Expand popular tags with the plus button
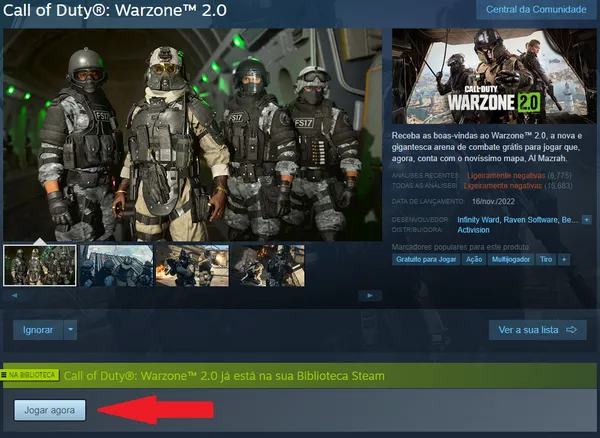 coord(564,259)
